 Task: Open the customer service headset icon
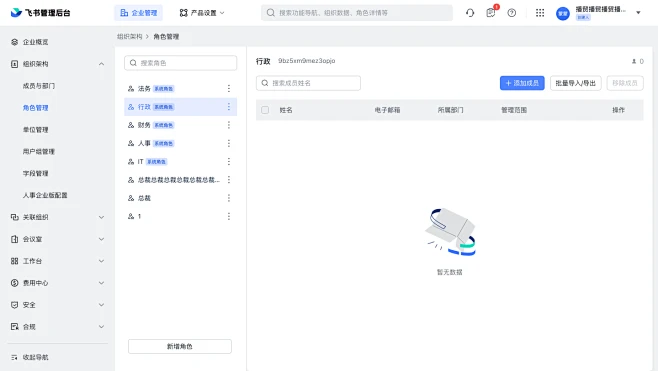470,13
